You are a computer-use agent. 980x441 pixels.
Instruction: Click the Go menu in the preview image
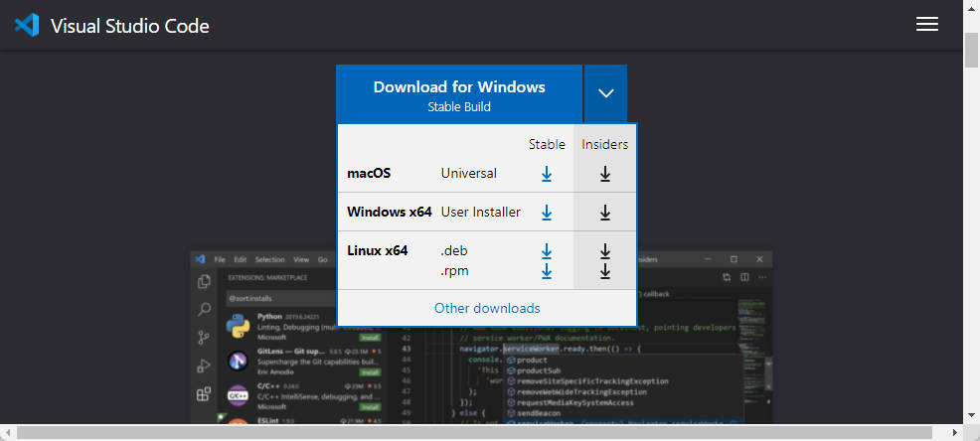coord(322,259)
